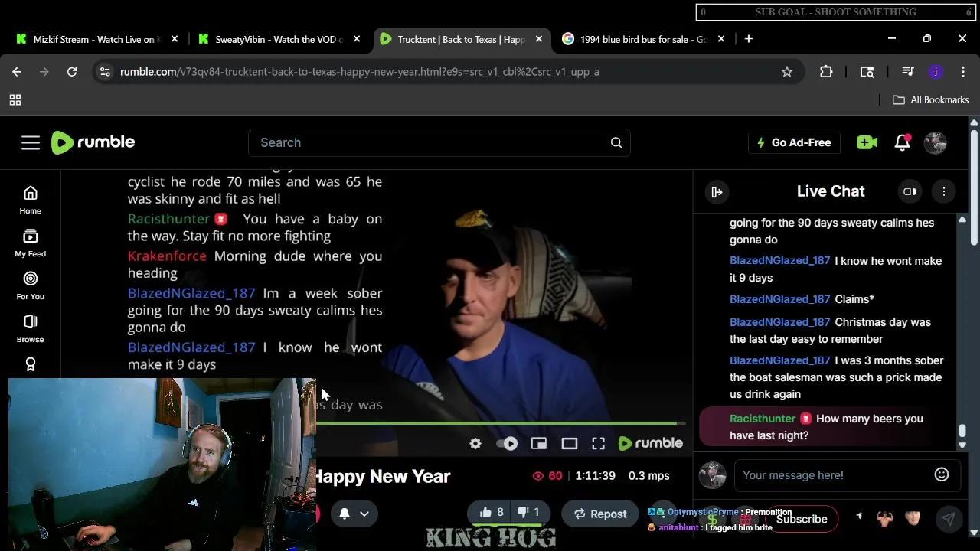Toggle autoplay in the video player
980x551 pixels.
point(507,443)
